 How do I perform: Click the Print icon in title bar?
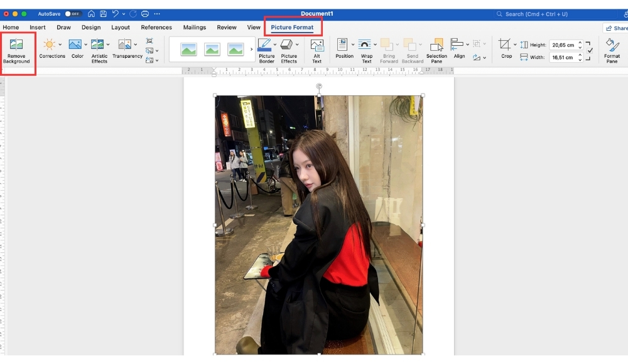pyautogui.click(x=145, y=14)
